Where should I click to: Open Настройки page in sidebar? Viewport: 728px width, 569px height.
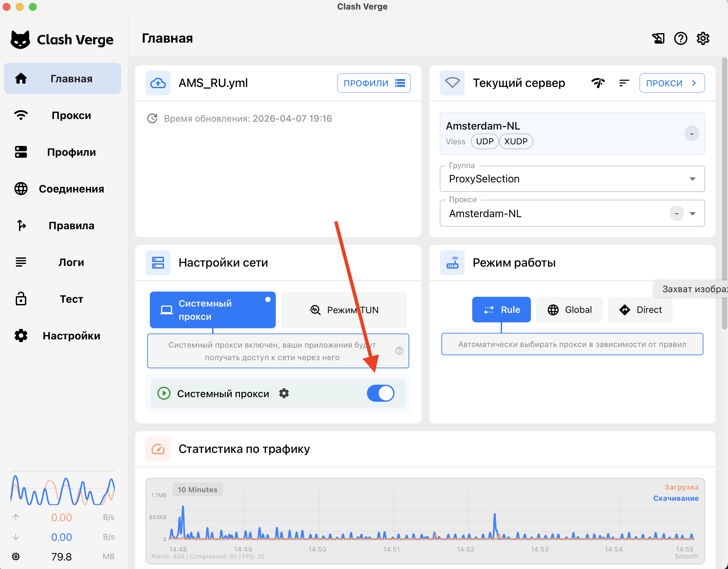[63, 336]
